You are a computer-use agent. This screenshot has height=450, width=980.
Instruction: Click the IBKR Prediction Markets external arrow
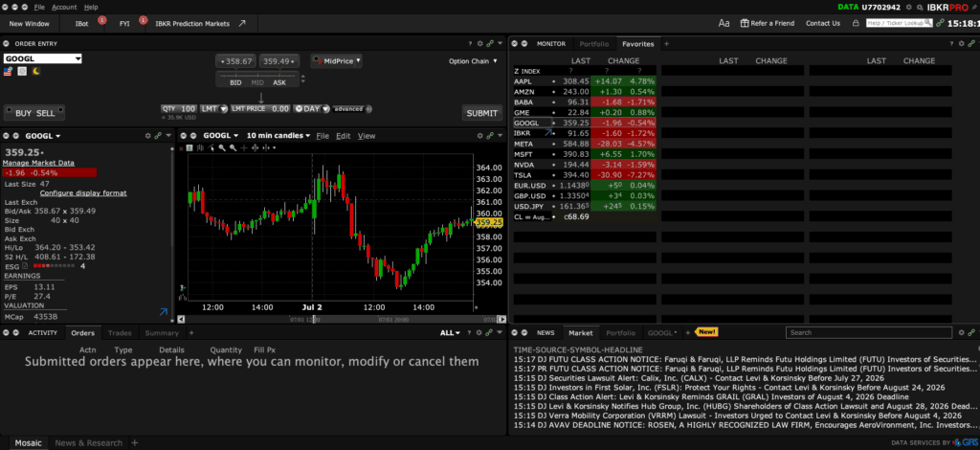pos(242,23)
